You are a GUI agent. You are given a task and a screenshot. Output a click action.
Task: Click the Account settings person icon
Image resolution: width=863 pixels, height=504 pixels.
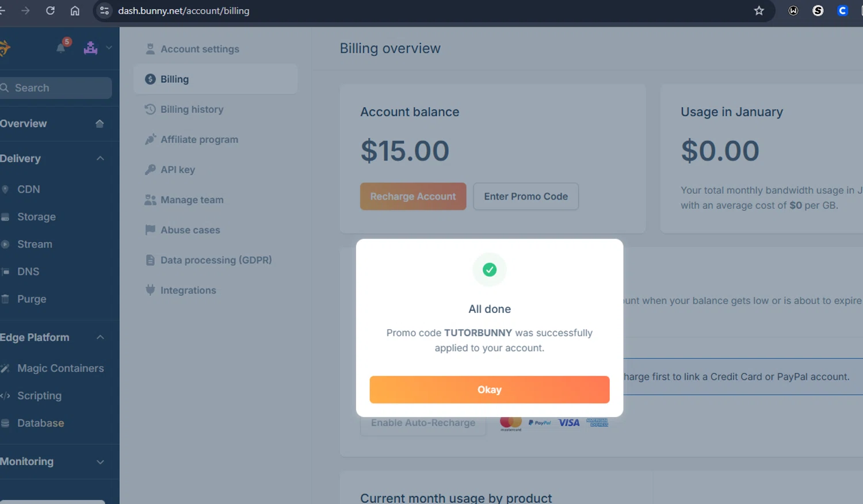(x=150, y=49)
